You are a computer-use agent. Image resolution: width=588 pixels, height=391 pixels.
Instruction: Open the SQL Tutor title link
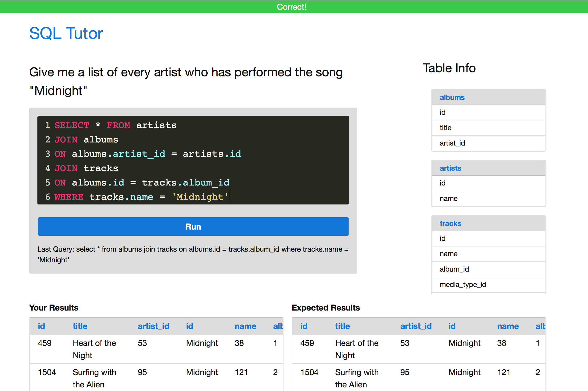tap(66, 33)
